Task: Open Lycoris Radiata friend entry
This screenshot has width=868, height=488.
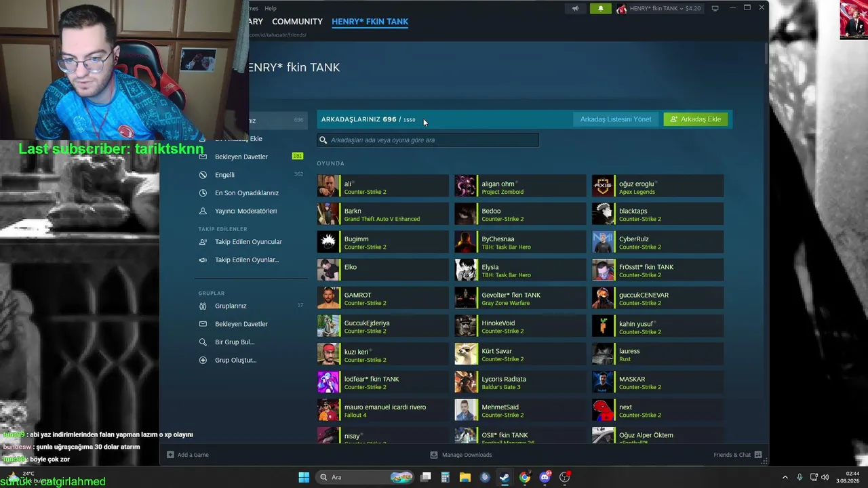Action: (520, 382)
